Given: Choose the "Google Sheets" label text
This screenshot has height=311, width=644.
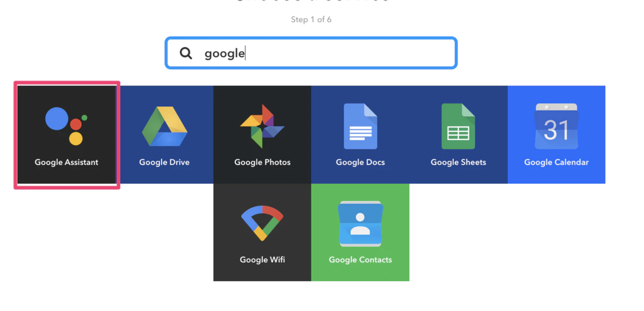Looking at the screenshot, I should [458, 162].
